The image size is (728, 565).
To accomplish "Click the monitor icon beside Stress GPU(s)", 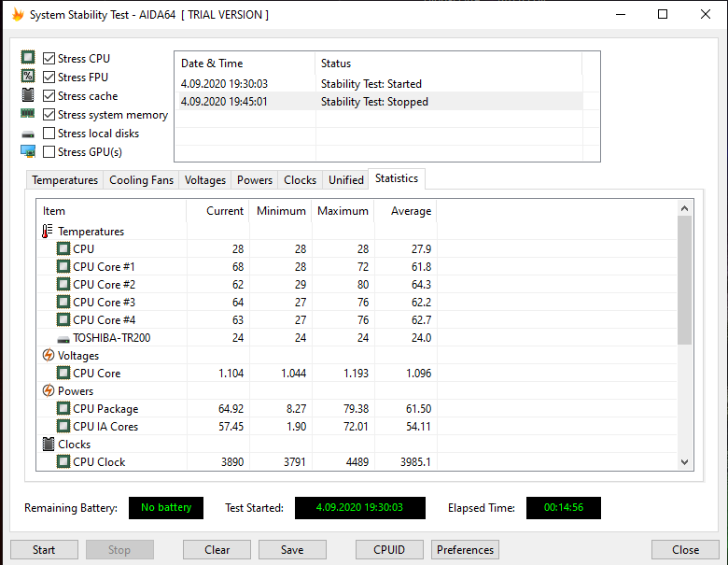I will 28,151.
